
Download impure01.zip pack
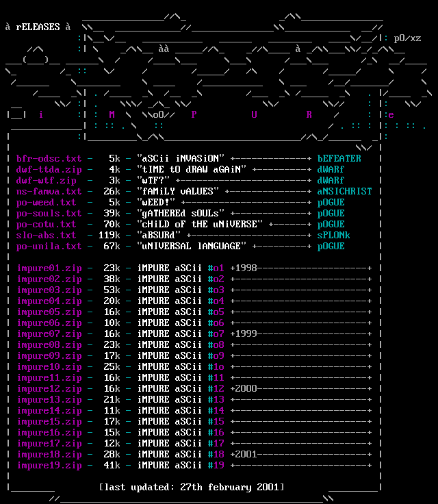click(49, 268)
